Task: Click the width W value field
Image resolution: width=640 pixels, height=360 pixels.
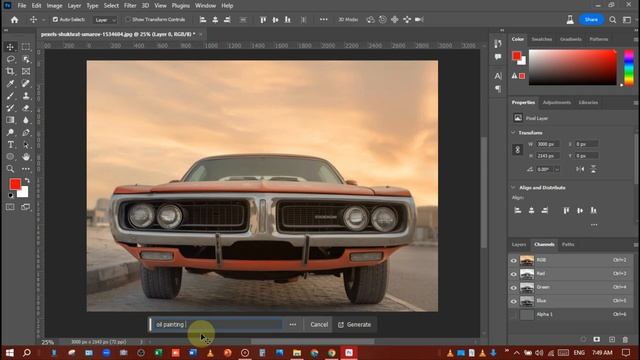Action: coord(548,144)
